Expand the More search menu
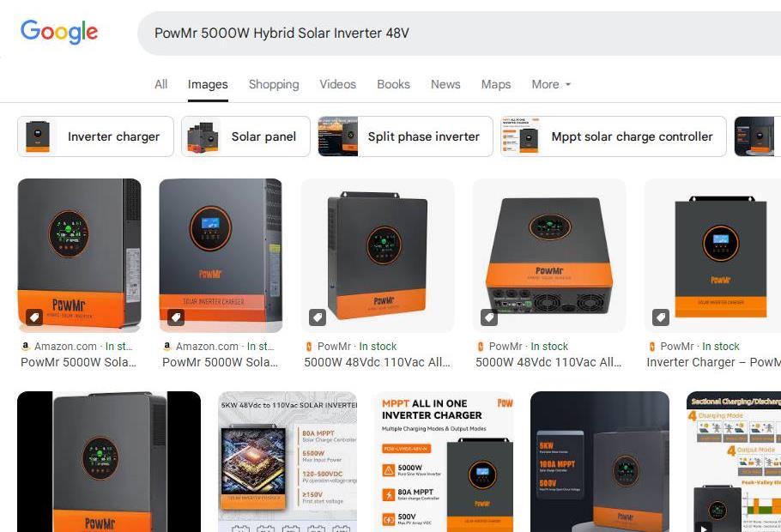The image size is (781, 532). coord(551,84)
